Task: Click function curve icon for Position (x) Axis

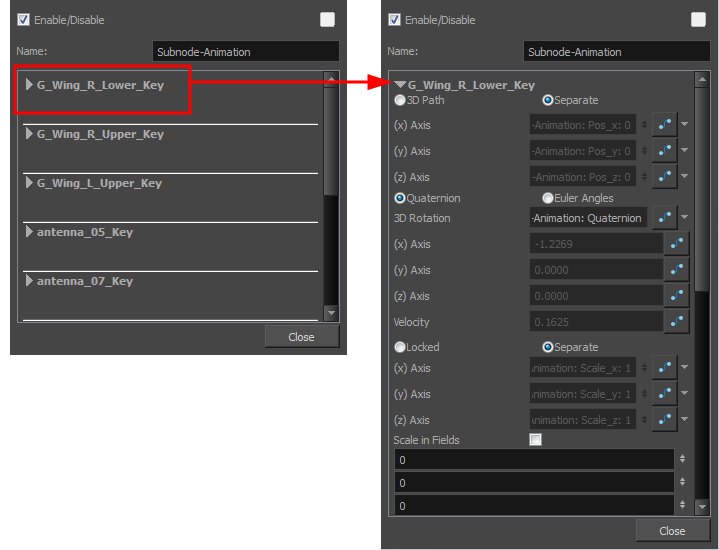Action: 664,125
